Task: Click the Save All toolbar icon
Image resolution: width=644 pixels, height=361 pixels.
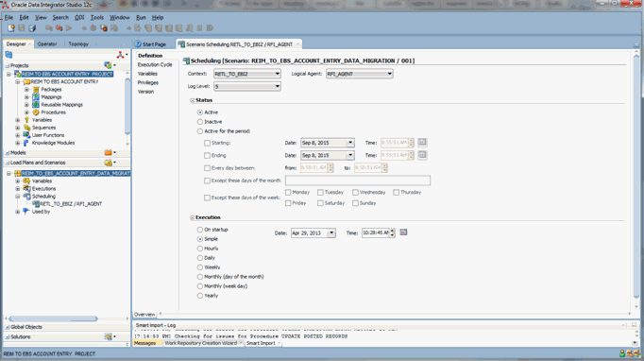Action: [x=32, y=28]
